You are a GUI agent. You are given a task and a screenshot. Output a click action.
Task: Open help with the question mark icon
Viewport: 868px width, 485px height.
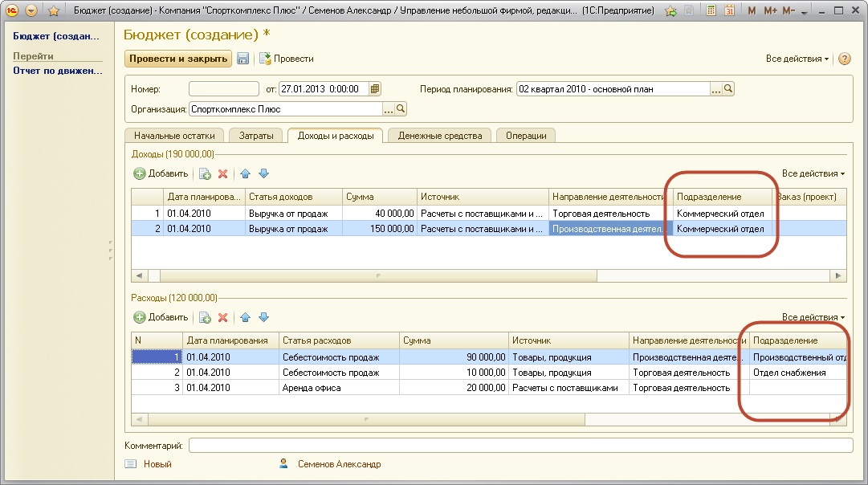click(844, 59)
